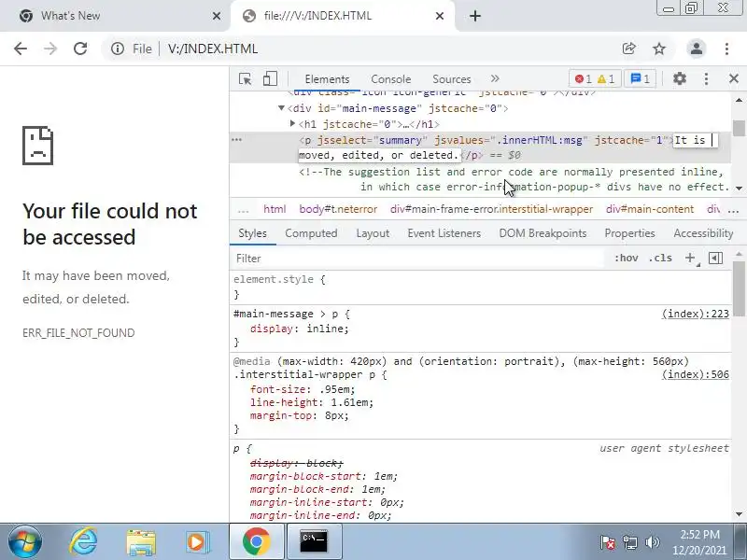747x560 pixels.
Task: Click the error and warning count badge
Action: click(595, 79)
